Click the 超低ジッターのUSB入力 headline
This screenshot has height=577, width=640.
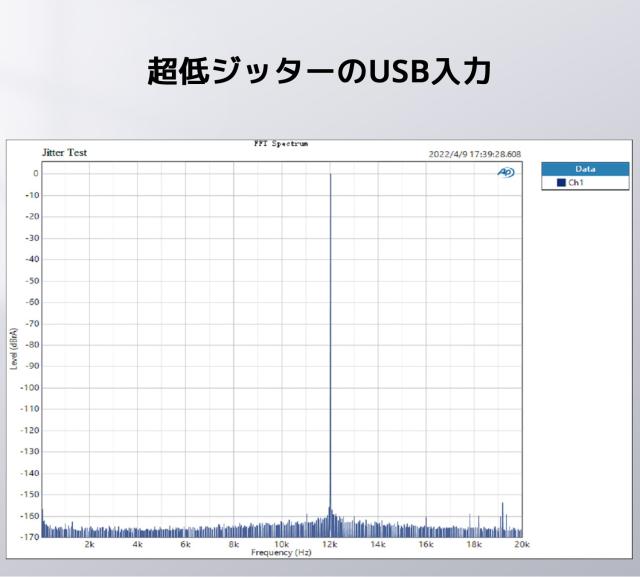(319, 71)
